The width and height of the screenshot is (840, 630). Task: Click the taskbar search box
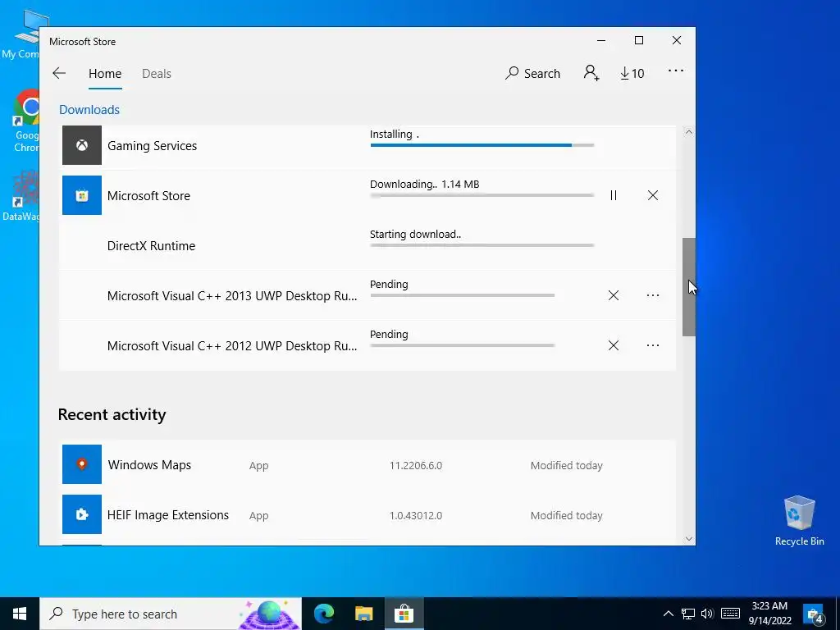pyautogui.click(x=171, y=614)
